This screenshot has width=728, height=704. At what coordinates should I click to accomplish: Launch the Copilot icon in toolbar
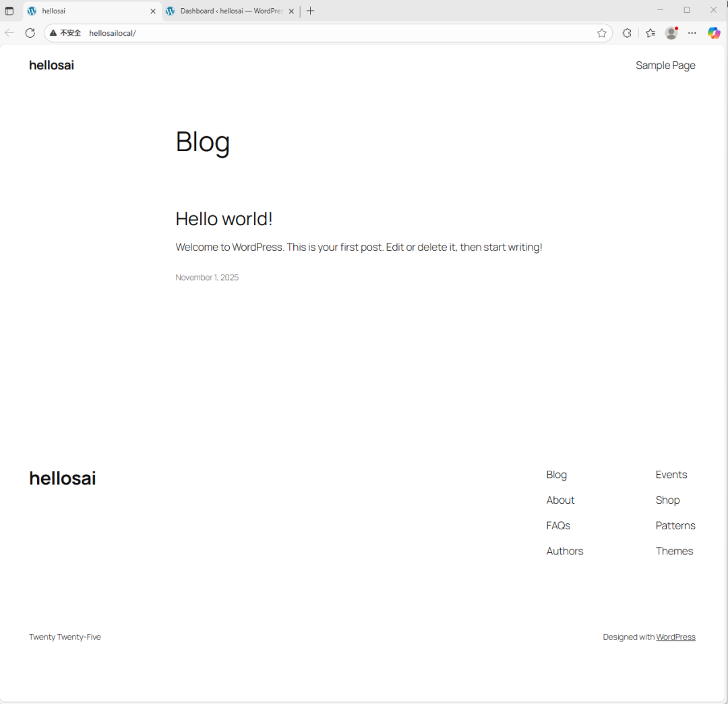point(714,33)
